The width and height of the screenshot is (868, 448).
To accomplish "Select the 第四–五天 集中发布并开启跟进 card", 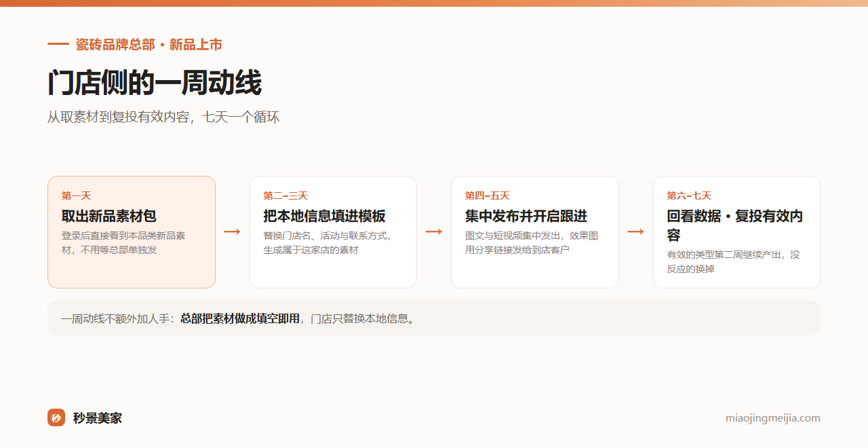I will (x=535, y=232).
